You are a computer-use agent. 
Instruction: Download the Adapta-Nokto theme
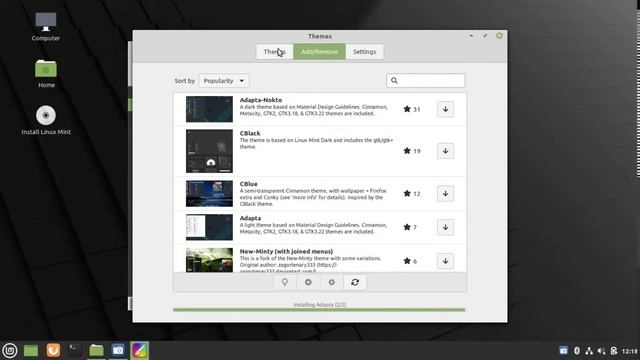445,109
